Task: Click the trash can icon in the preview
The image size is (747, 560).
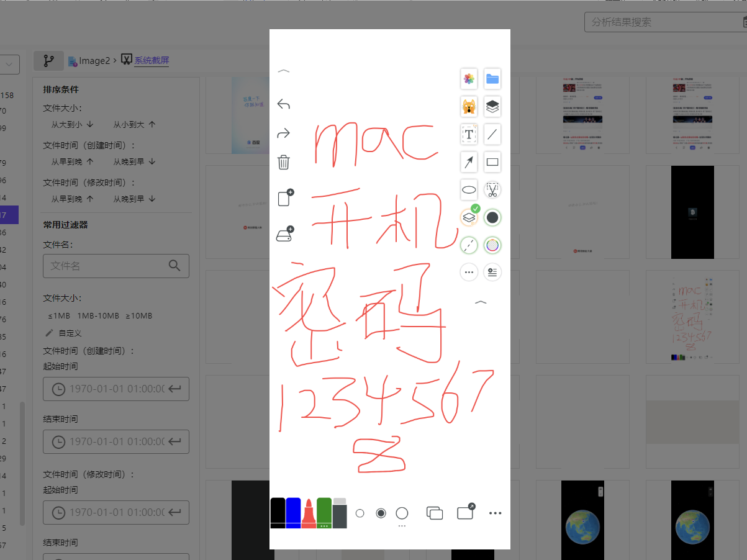Action: (284, 163)
